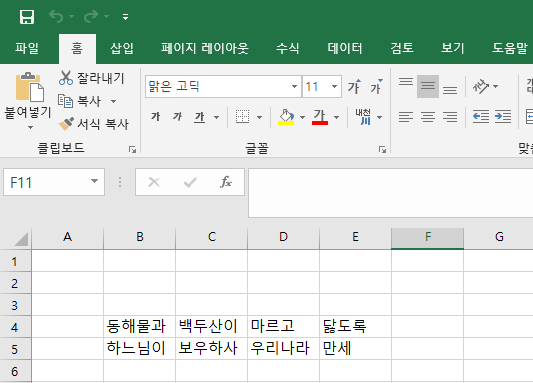Open the 데이터 ribbon tab

coord(345,48)
